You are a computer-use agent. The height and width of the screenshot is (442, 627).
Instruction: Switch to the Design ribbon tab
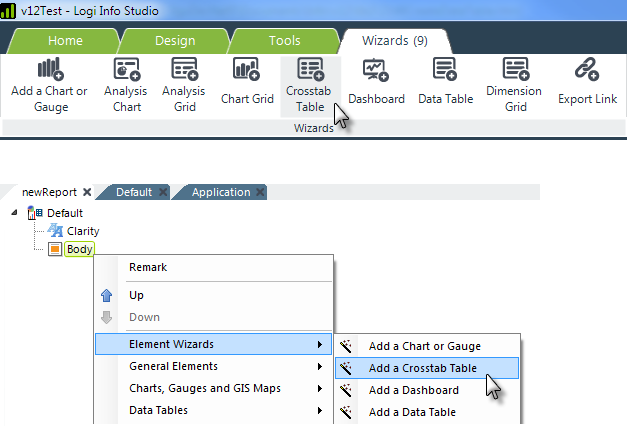[175, 41]
